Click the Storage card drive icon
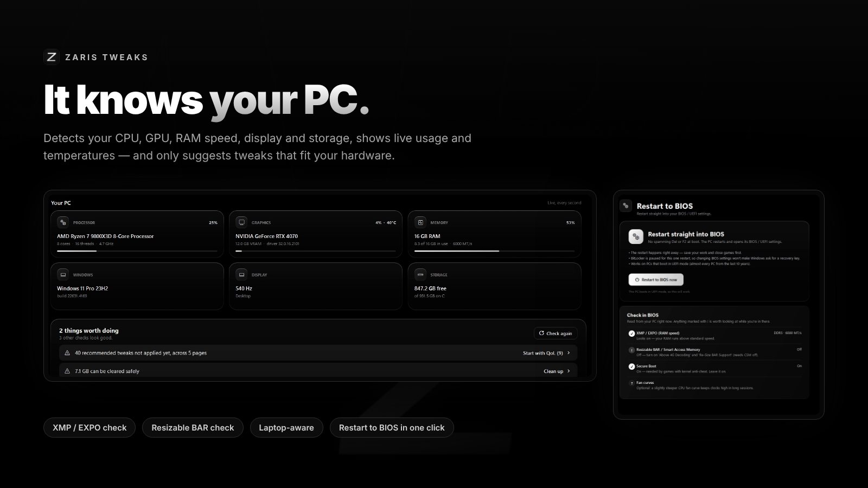 pos(420,274)
